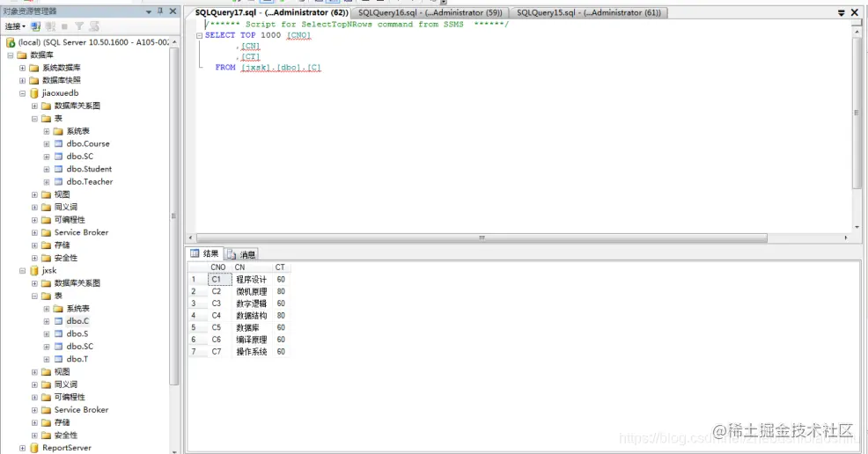This screenshot has width=868, height=454.
Task: Click cell 程序设计 in results
Action: click(251, 279)
